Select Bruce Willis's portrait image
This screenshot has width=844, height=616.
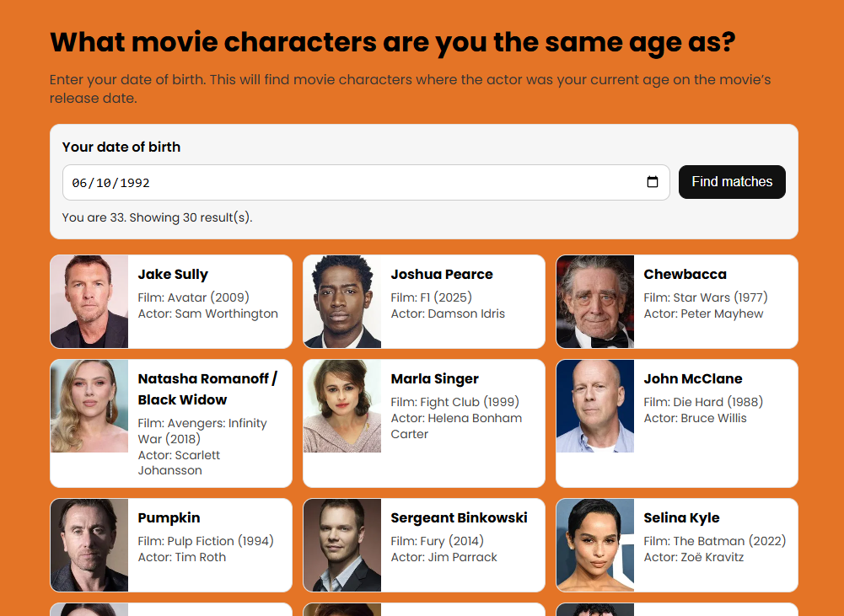pyautogui.click(x=594, y=406)
